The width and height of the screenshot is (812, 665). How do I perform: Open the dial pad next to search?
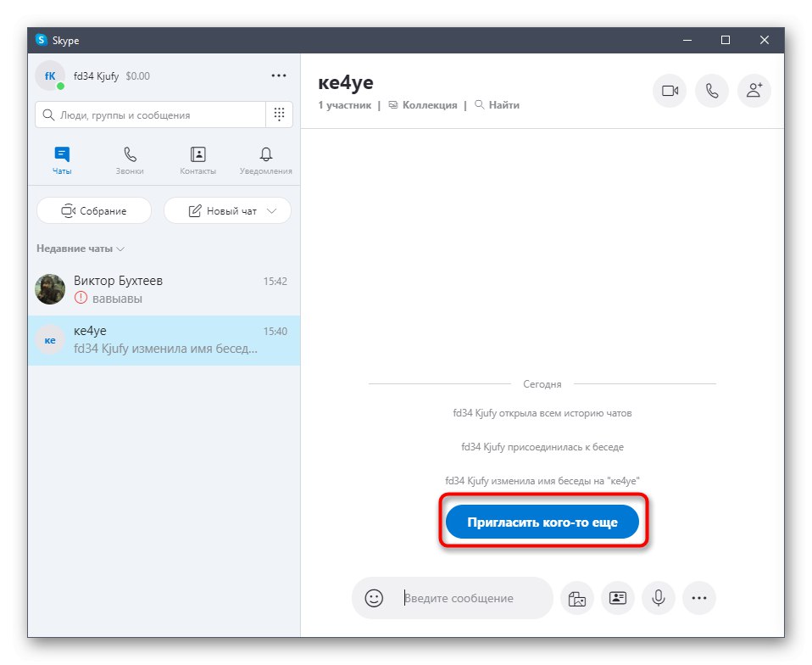[x=279, y=114]
